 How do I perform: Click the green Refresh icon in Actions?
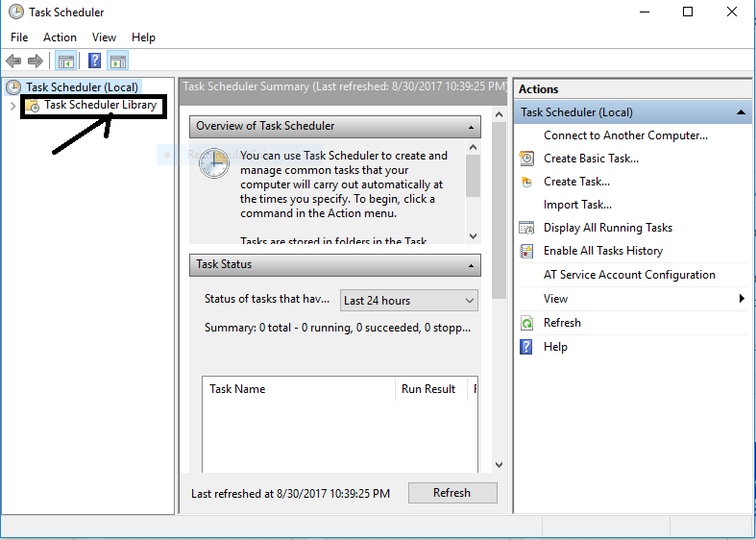tap(526, 323)
